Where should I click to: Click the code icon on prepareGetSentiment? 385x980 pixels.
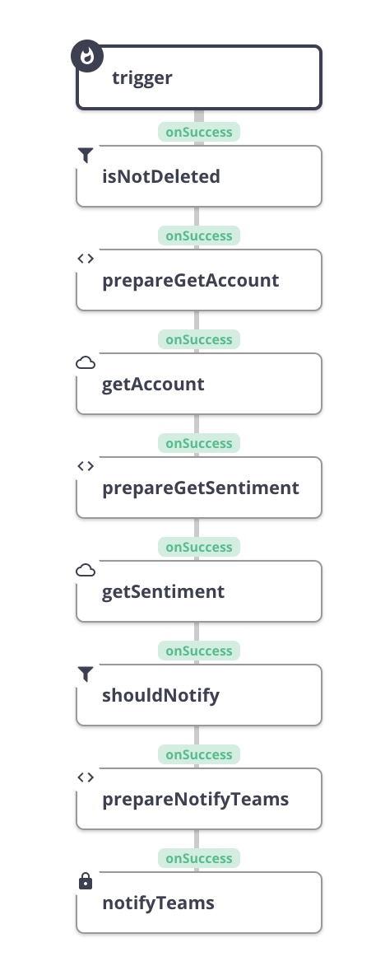coord(86,466)
